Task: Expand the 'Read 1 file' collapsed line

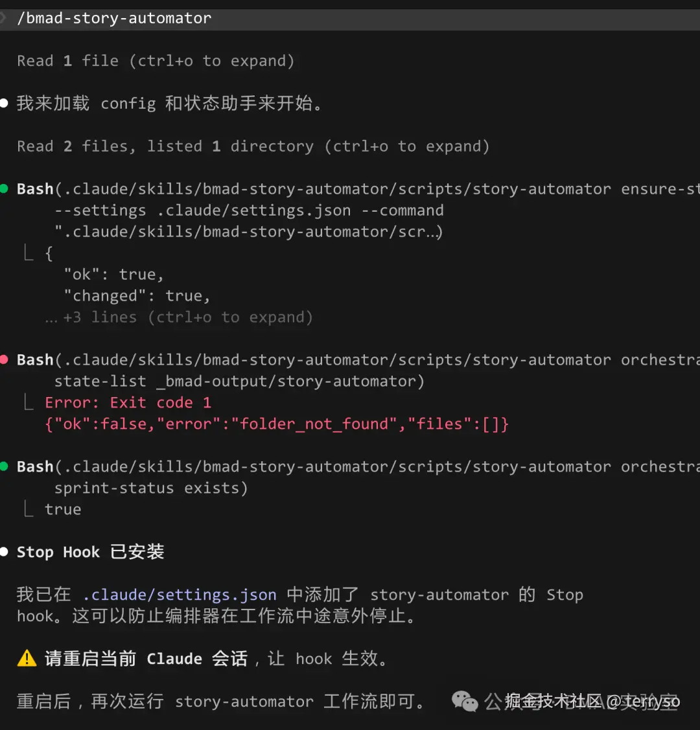Action: pos(156,61)
